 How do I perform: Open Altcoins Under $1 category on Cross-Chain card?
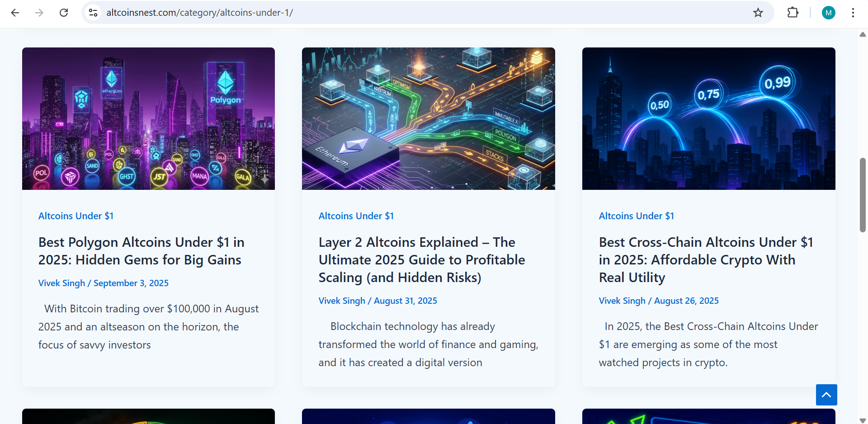tap(637, 216)
